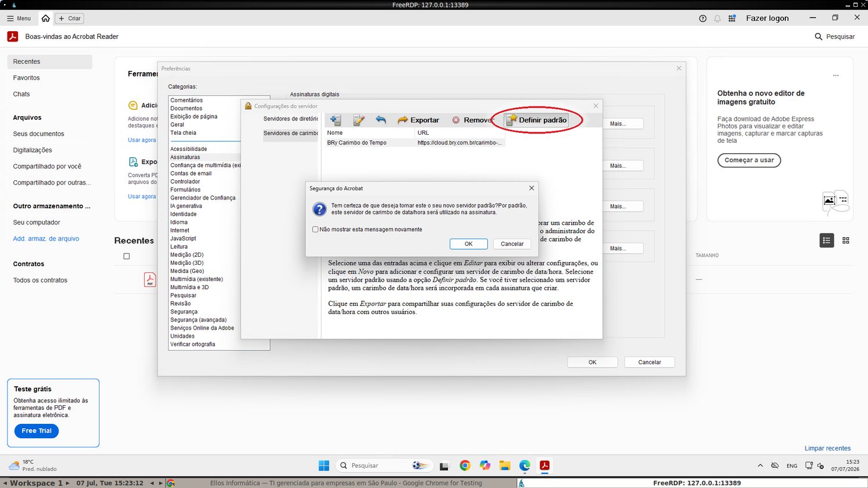Click the Exportar toolbar button

(418, 120)
